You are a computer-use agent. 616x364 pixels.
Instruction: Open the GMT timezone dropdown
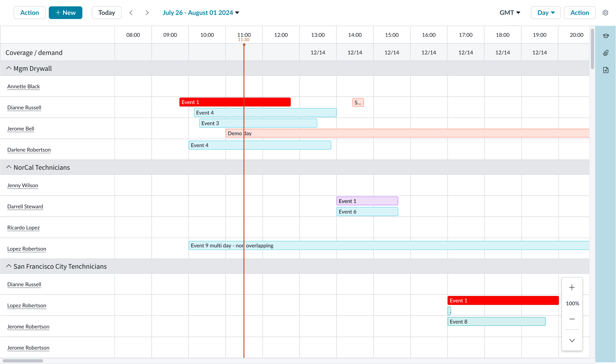coord(510,13)
